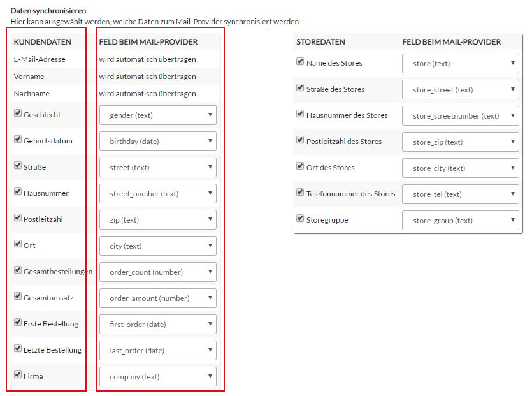Uncheck the Geschlecht checkbox
Screen dimensions: 532x396
pyautogui.click(x=18, y=113)
